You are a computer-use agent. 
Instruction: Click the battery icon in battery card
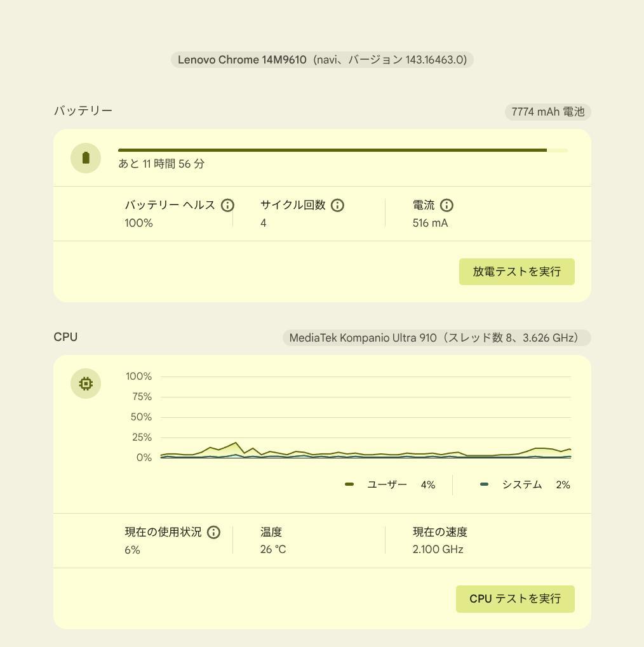point(86,157)
